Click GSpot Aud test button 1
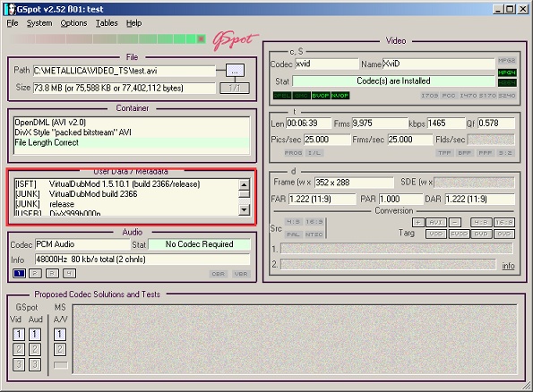This screenshot has width=533, height=392. (x=35, y=335)
